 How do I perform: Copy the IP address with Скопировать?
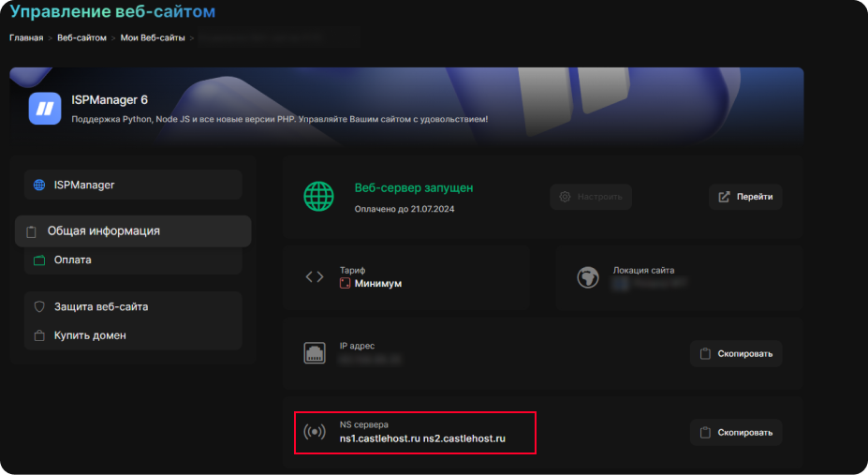pos(736,353)
